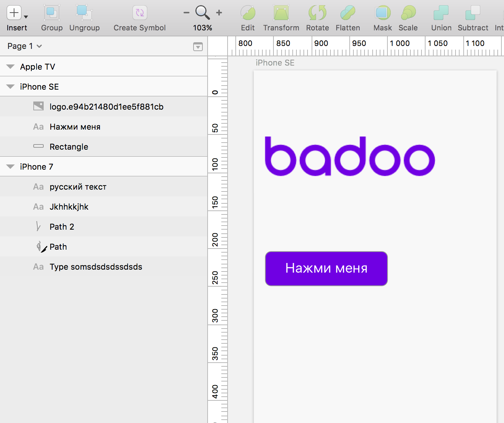Select the Path layer
Image resolution: width=504 pixels, height=423 pixels.
[x=104, y=247]
